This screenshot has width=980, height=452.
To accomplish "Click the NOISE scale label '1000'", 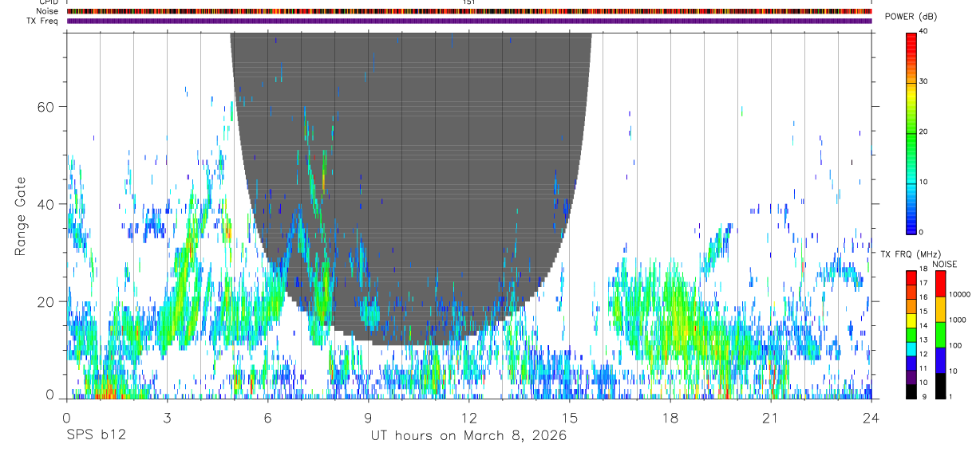I will [x=956, y=321].
